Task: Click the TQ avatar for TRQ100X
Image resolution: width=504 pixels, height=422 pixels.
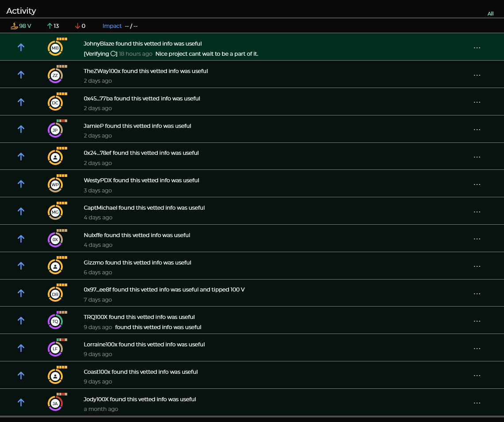Action: (55, 322)
